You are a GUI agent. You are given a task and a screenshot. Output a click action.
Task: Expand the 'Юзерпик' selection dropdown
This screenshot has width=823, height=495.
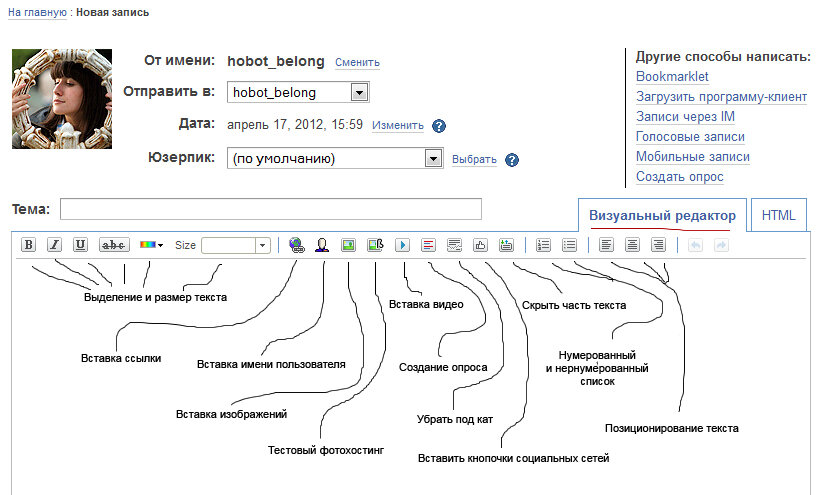click(x=433, y=158)
